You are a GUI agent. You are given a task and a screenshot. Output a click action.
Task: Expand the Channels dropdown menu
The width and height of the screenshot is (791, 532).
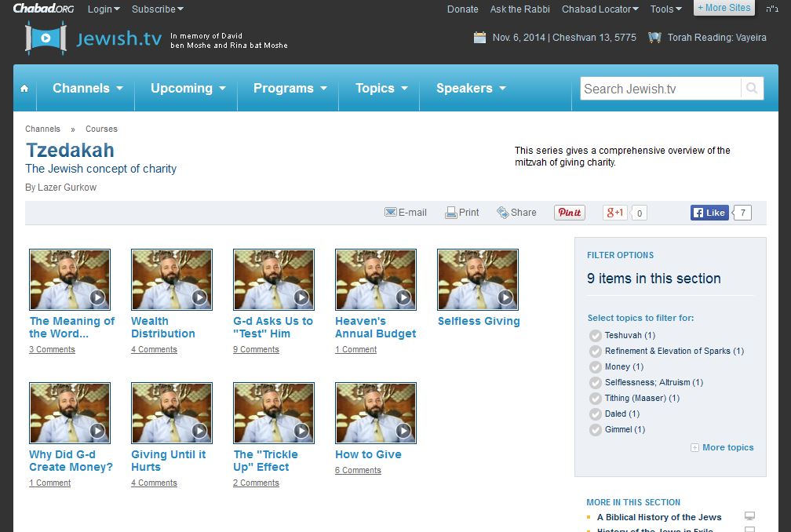point(87,89)
